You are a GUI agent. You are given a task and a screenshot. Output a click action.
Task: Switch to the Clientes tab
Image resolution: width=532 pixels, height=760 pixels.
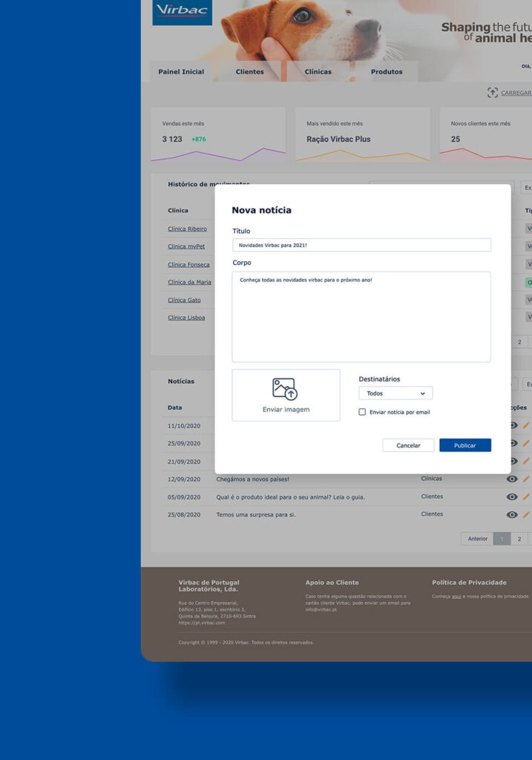pyautogui.click(x=249, y=72)
